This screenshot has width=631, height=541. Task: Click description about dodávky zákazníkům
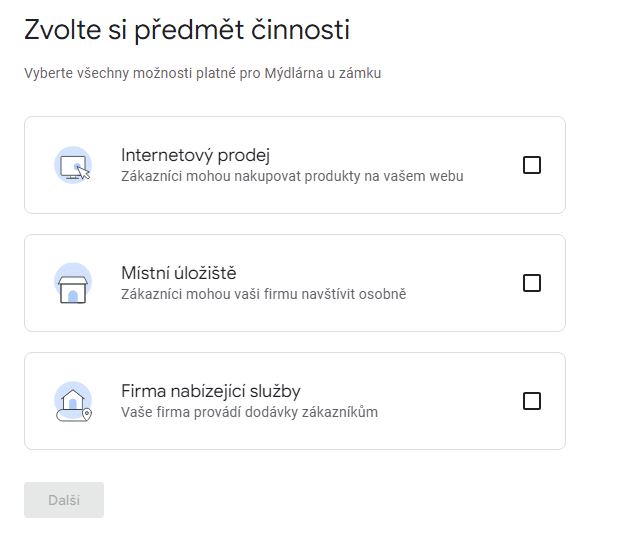(250, 412)
